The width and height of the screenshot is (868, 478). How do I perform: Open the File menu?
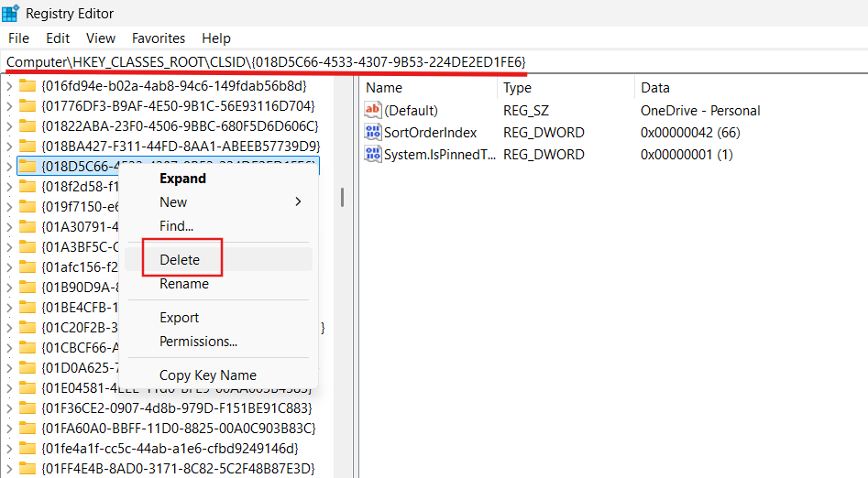click(x=19, y=38)
